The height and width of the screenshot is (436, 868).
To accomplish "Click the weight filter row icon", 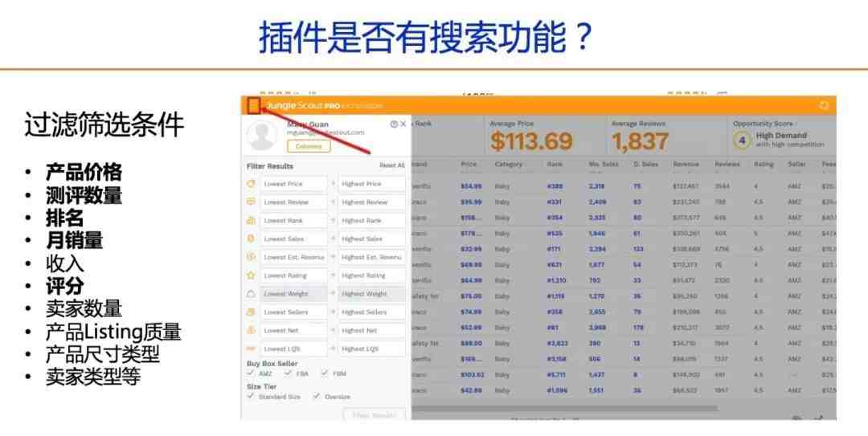I will point(251,294).
